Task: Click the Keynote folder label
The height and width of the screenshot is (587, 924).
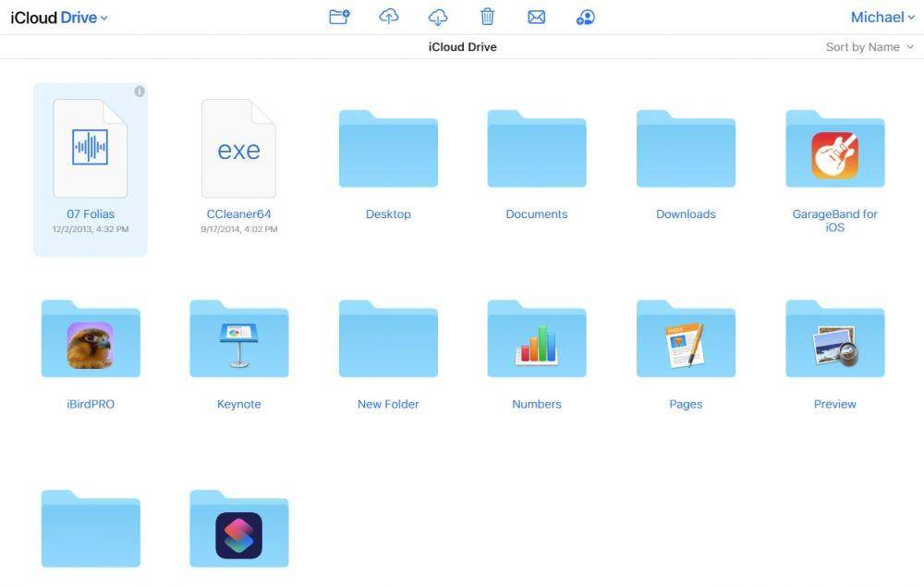Action: pos(239,404)
